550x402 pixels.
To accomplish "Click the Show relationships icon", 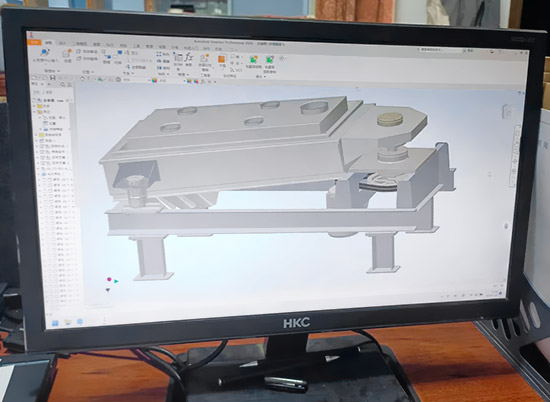I will point(127,53).
